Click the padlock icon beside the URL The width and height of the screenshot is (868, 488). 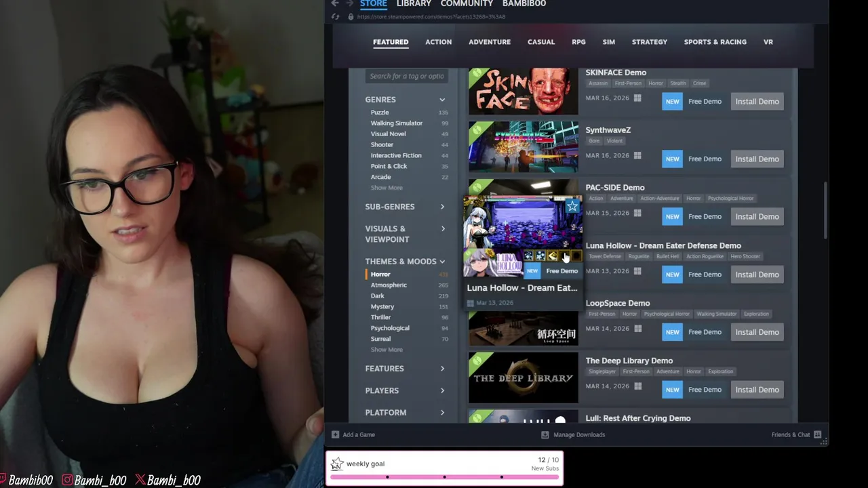351,16
